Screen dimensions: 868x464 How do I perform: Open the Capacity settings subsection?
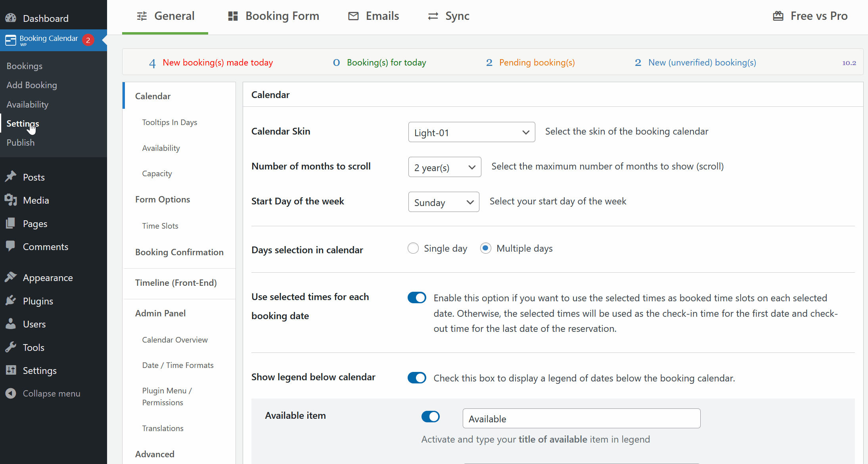point(157,173)
